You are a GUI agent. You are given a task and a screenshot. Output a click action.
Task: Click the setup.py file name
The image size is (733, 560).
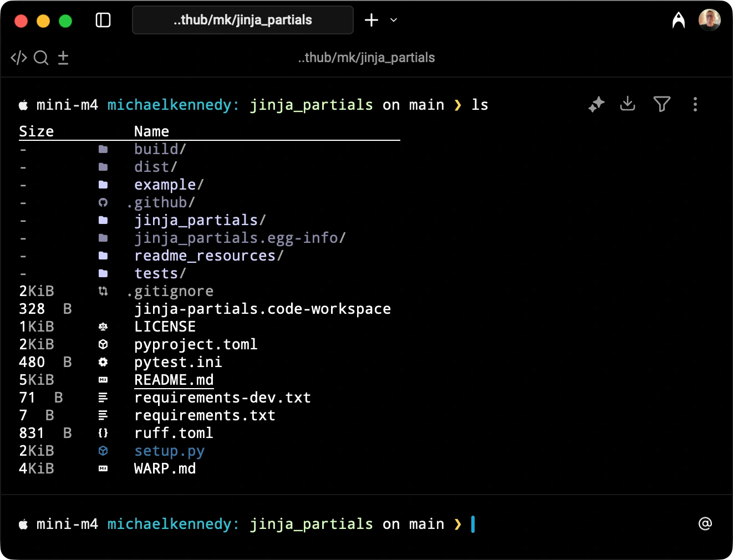click(169, 451)
